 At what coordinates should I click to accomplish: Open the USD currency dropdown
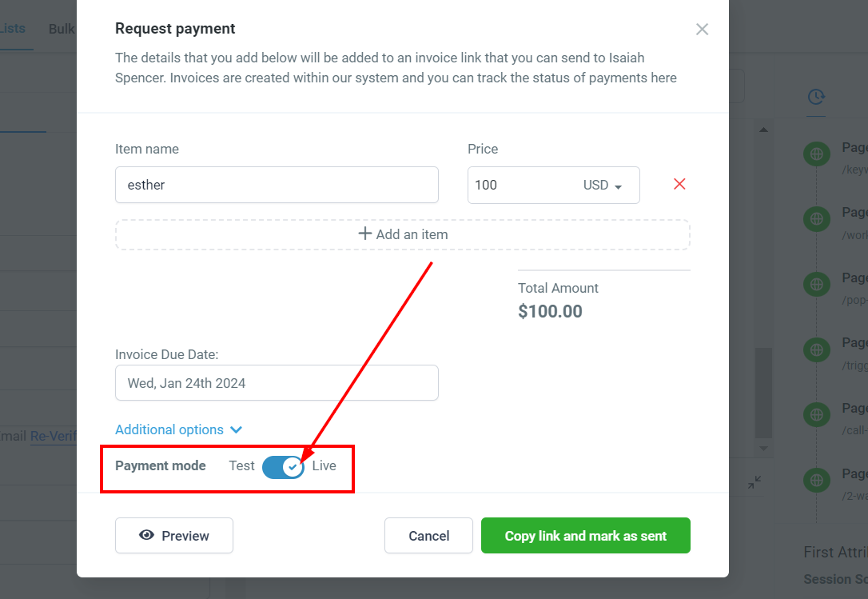[x=603, y=185]
